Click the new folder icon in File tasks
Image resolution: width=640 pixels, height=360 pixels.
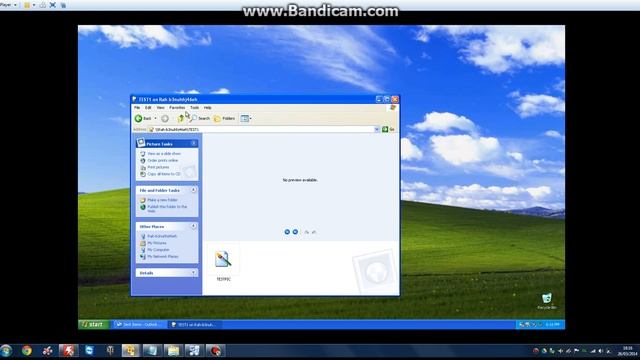pyautogui.click(x=143, y=200)
